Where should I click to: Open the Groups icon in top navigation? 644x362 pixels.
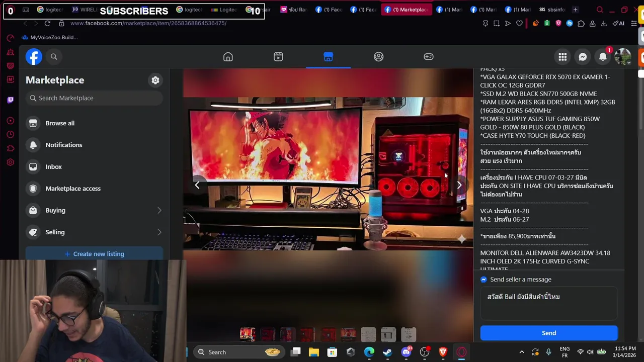(x=378, y=57)
